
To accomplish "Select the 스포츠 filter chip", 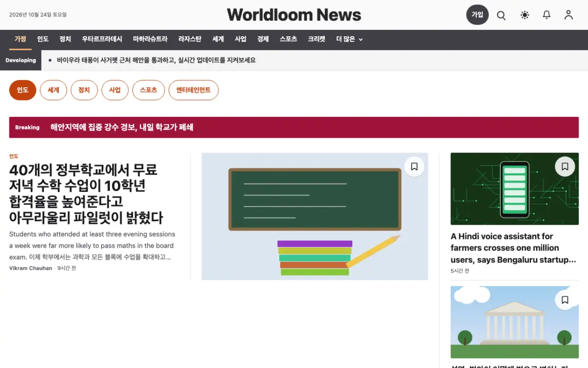I will click(x=148, y=90).
